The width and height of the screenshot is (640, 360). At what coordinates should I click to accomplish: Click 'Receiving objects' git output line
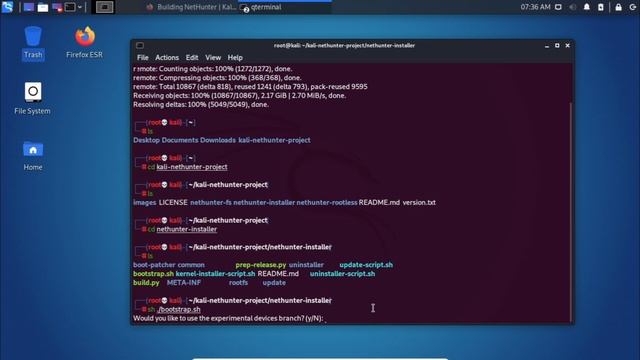point(239,96)
